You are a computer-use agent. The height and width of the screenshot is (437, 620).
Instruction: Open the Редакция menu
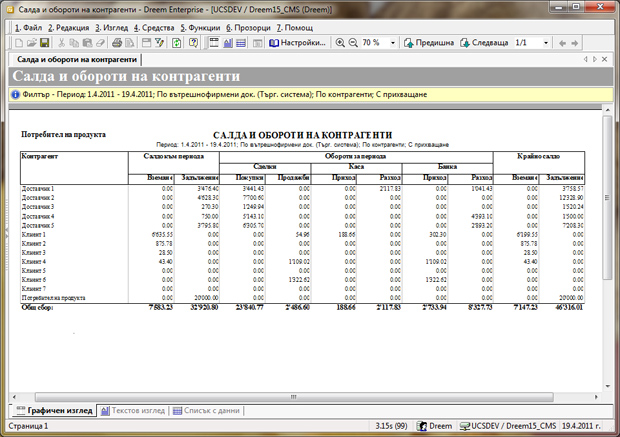point(69,28)
